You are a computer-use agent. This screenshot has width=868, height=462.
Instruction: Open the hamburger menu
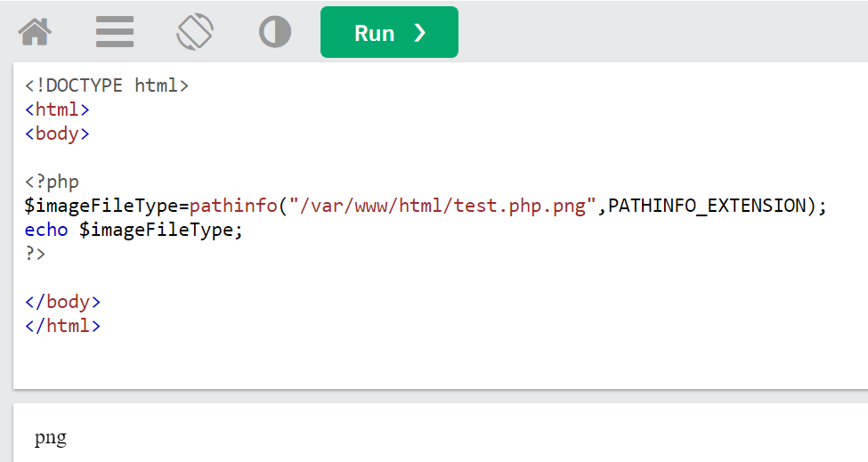tap(115, 31)
